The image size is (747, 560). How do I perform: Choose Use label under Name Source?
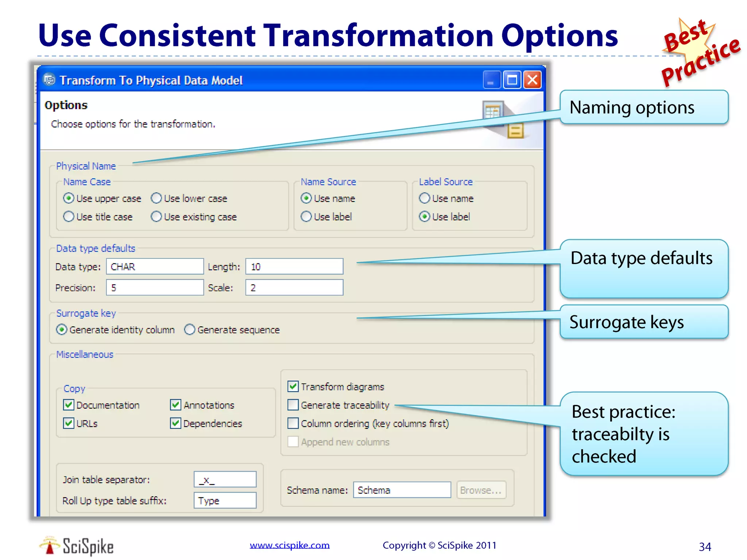[306, 217]
